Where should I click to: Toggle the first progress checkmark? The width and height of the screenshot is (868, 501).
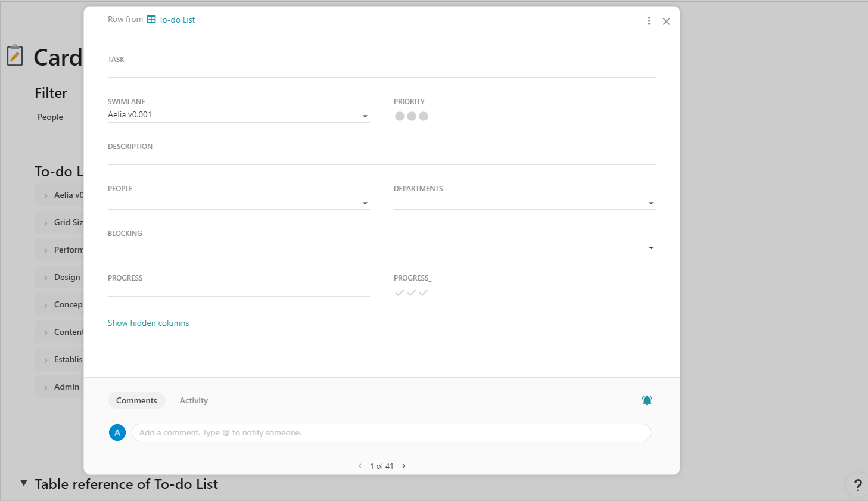pos(400,292)
